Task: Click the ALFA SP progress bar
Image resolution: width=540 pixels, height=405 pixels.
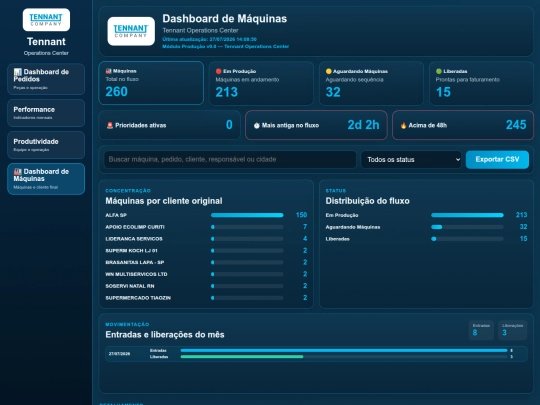Action: [x=247, y=215]
